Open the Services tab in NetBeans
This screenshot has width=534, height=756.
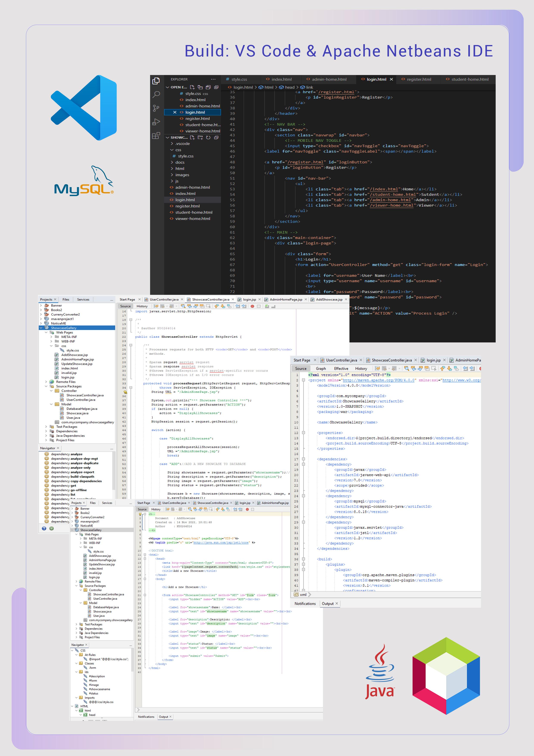click(x=83, y=300)
